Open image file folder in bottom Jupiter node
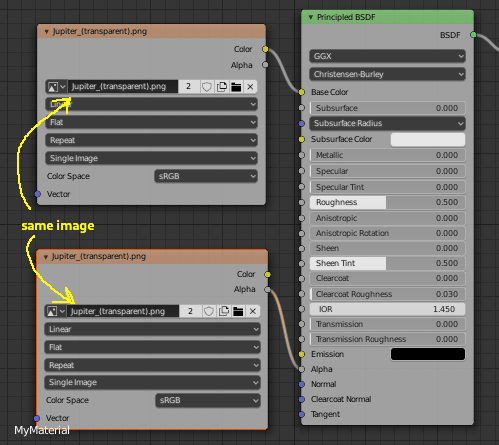 pyautogui.click(x=238, y=311)
